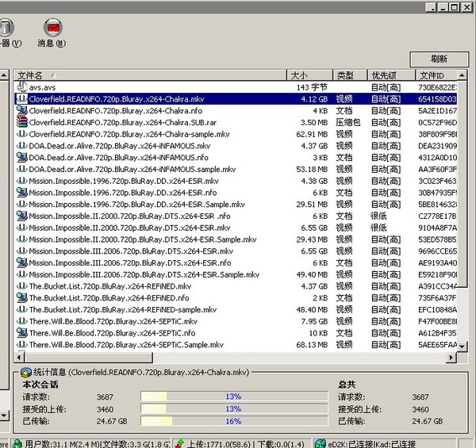Click the left panel scroll up arrow
Viewport: 476px width, 448px height.
(4, 75)
